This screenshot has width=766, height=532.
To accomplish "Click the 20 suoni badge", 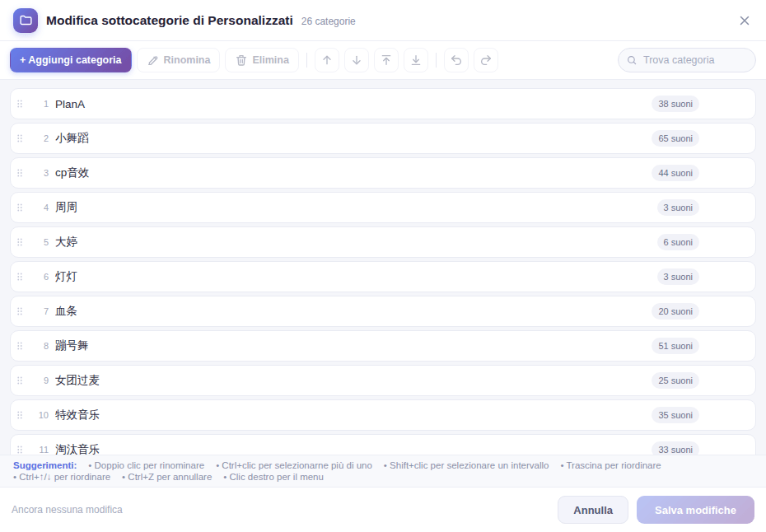I will click(x=675, y=311).
